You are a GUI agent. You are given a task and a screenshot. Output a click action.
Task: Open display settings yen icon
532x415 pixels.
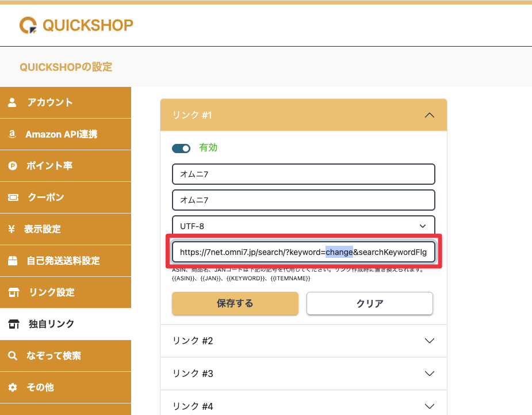click(12, 229)
